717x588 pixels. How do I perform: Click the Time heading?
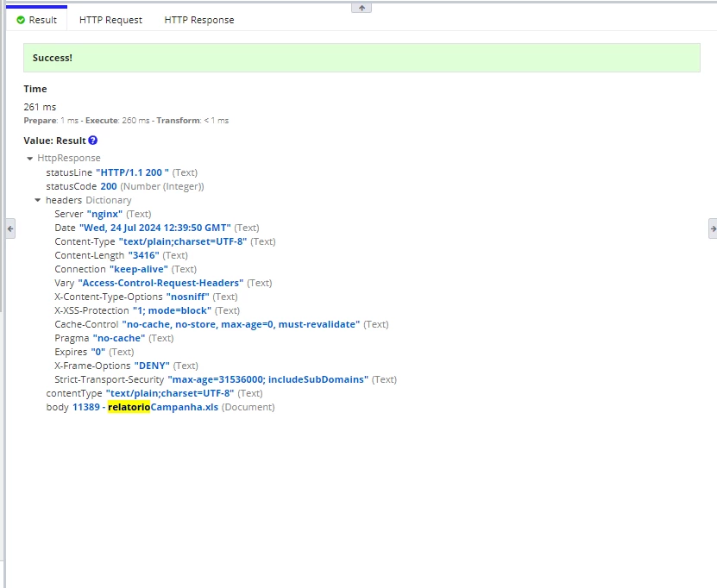(x=35, y=89)
